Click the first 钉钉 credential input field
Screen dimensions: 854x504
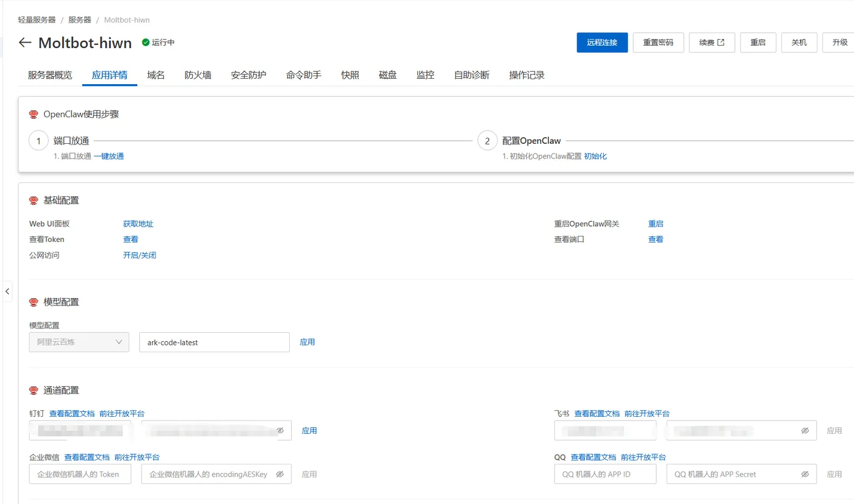pos(80,430)
